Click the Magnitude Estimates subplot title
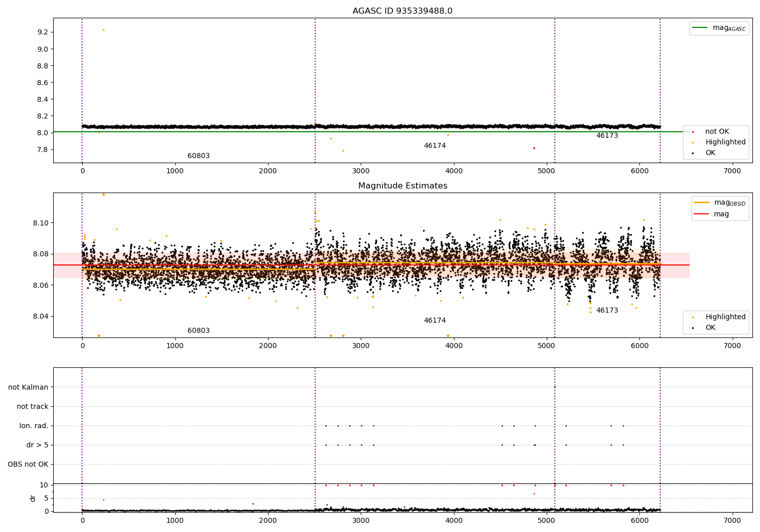760x532 pixels. tap(402, 186)
